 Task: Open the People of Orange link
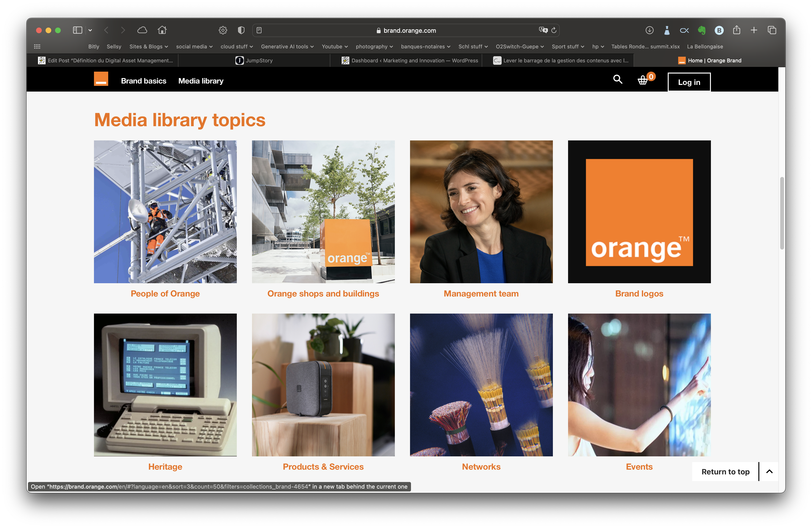[165, 294]
